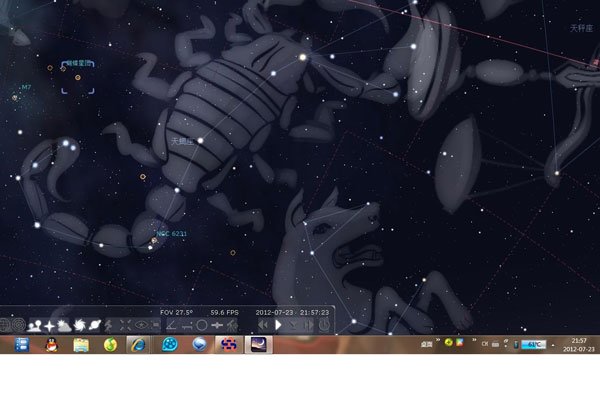The width and height of the screenshot is (600, 400).
Task: Toggle atmosphere cloud display
Action: point(64,325)
